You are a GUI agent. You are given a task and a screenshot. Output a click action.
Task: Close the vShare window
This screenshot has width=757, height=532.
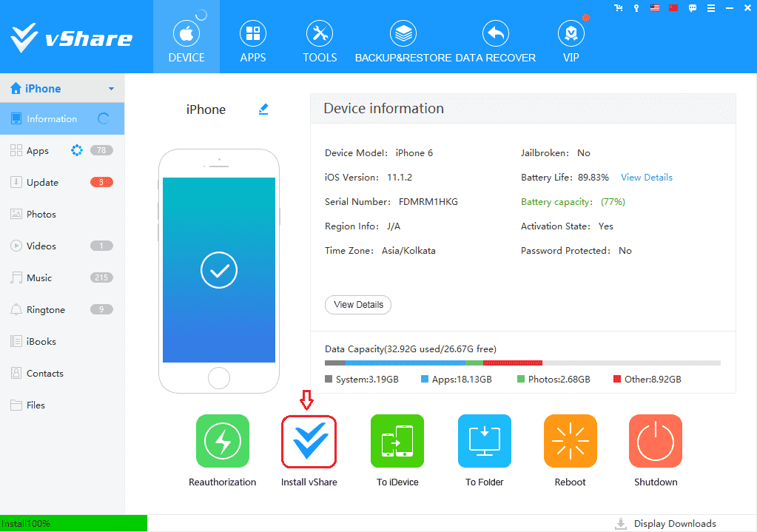[x=747, y=8]
